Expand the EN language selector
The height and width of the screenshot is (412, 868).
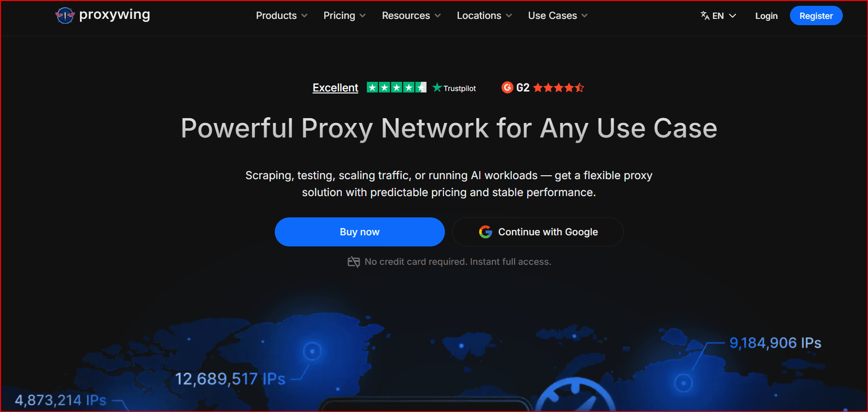[x=718, y=15]
